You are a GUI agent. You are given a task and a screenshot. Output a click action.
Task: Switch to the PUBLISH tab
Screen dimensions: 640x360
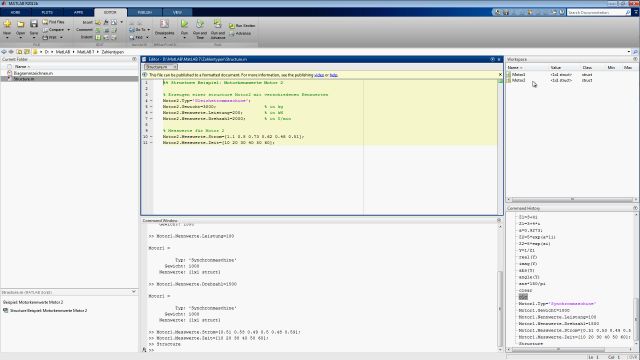pyautogui.click(x=144, y=12)
